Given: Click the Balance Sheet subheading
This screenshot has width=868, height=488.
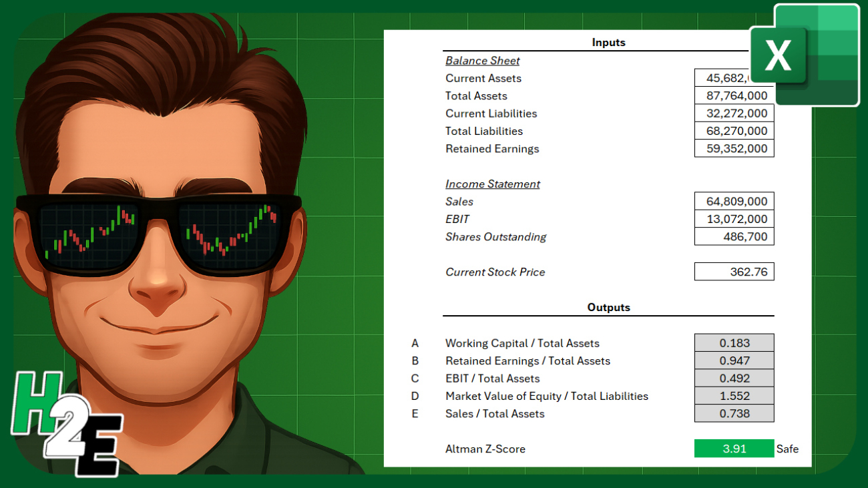Looking at the screenshot, I should point(482,60).
